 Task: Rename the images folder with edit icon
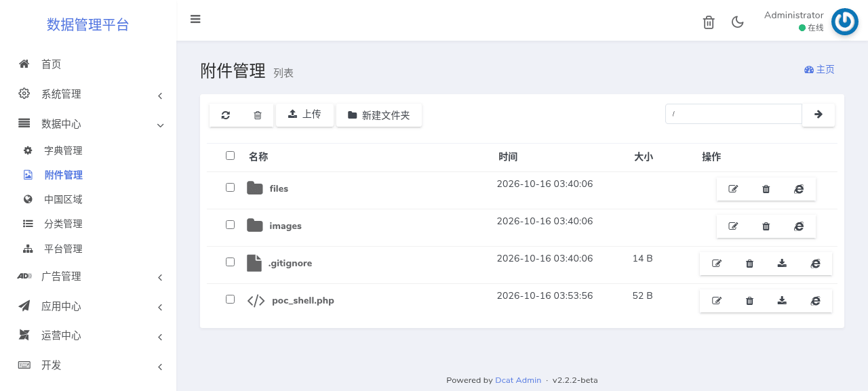pyautogui.click(x=733, y=226)
